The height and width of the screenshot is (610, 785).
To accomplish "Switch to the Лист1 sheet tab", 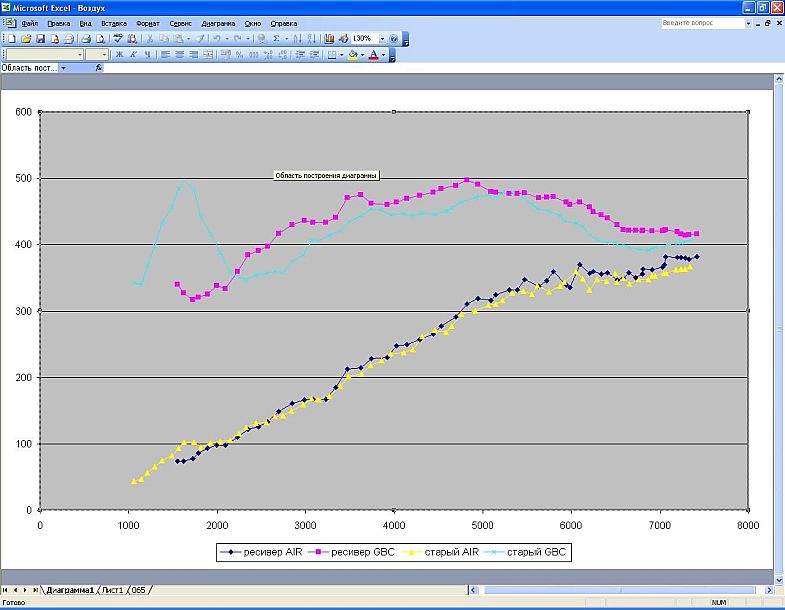I will 111,590.
